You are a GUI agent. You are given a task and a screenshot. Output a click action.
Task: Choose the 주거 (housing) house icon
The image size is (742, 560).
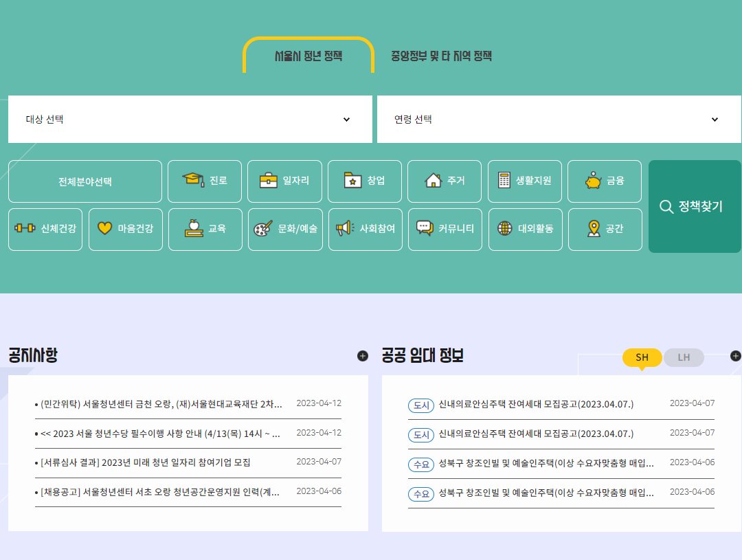pyautogui.click(x=433, y=181)
